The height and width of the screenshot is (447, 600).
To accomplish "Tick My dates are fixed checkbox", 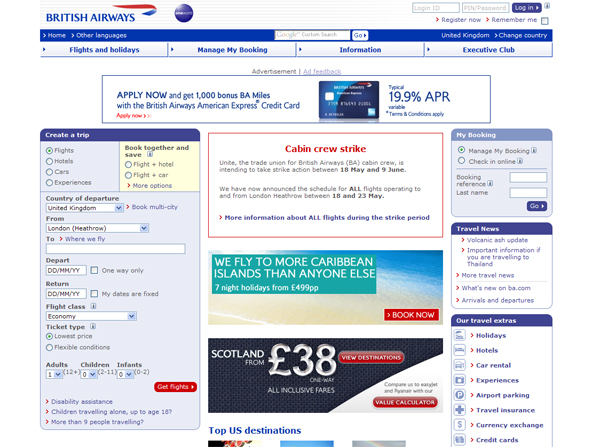I will pos(94,294).
